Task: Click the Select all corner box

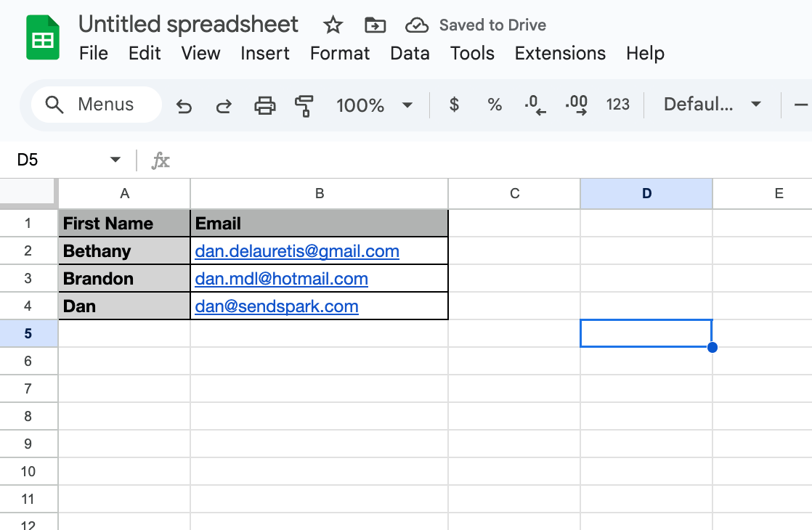Action: point(28,192)
